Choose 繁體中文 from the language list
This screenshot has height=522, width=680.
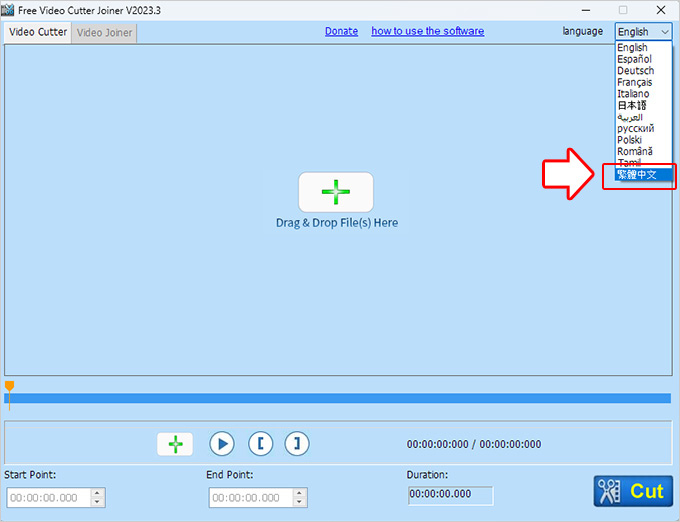pos(643,175)
